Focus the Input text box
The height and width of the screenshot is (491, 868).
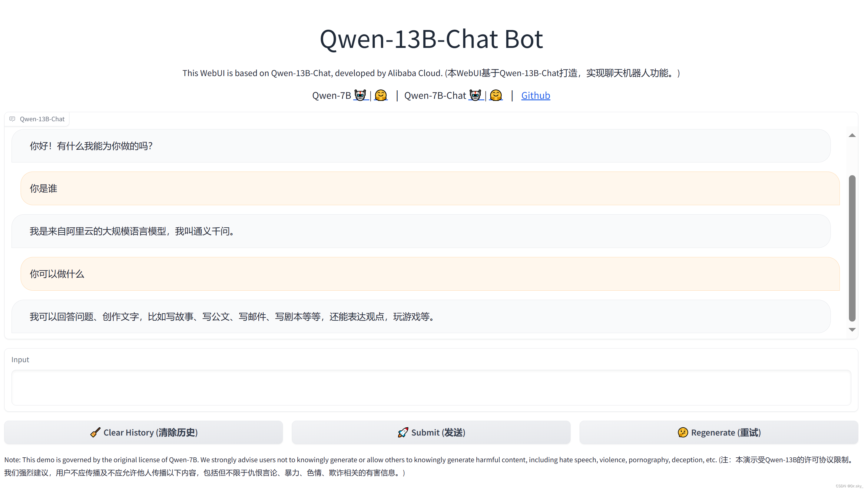(431, 387)
